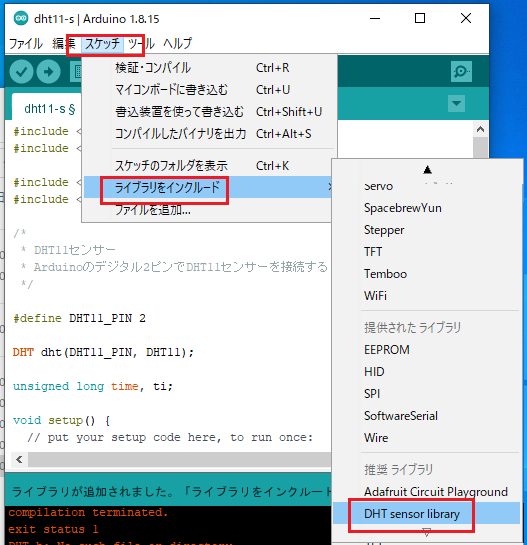This screenshot has height=545, width=527.
Task: Click the horizontal scrollbar left arrow
Action: [x=19, y=459]
